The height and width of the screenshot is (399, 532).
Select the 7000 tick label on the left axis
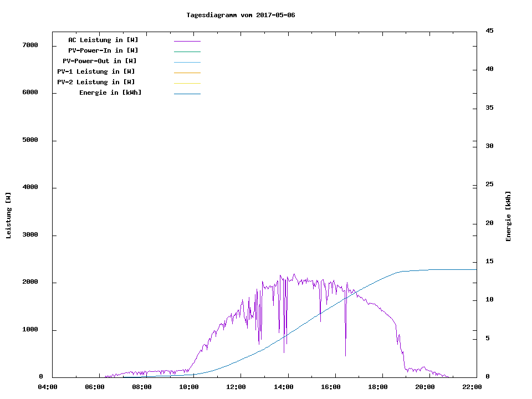(30, 45)
